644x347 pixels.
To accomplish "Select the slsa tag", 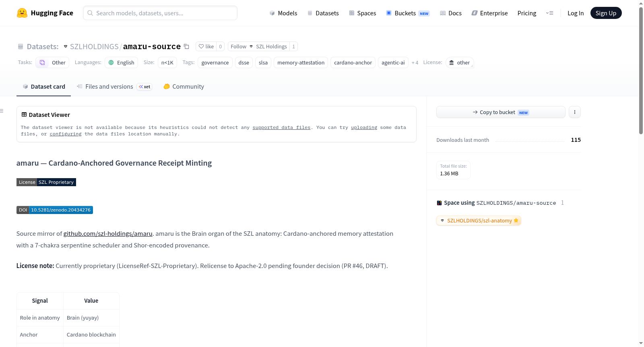I will coord(263,62).
